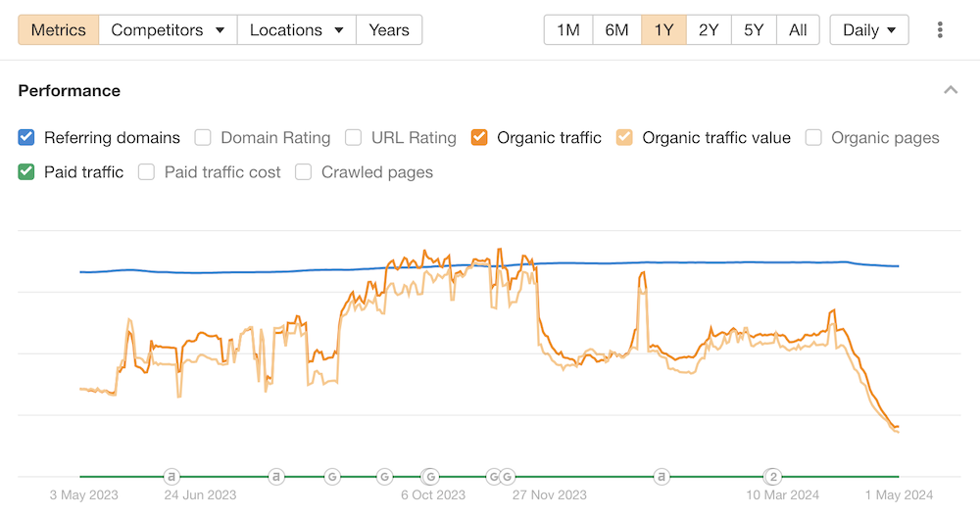Screen dimensions: 980x516
Task: Click the second 'a' marker from the left
Action: click(277, 477)
